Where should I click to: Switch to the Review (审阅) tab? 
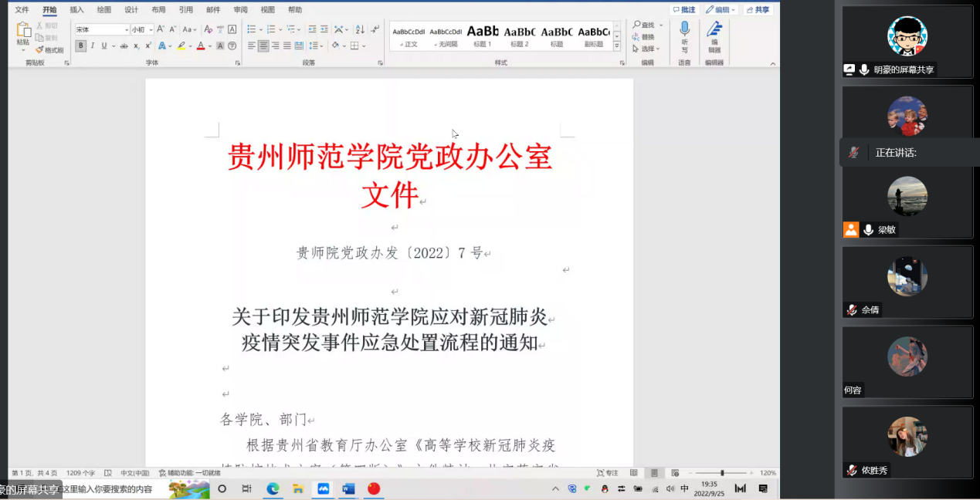click(240, 10)
